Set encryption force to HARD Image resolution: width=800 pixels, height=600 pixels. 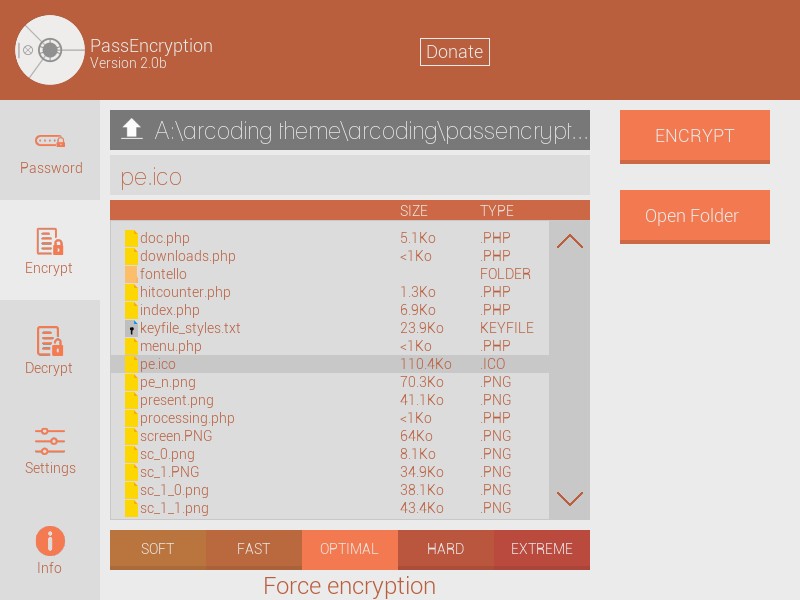pos(445,549)
